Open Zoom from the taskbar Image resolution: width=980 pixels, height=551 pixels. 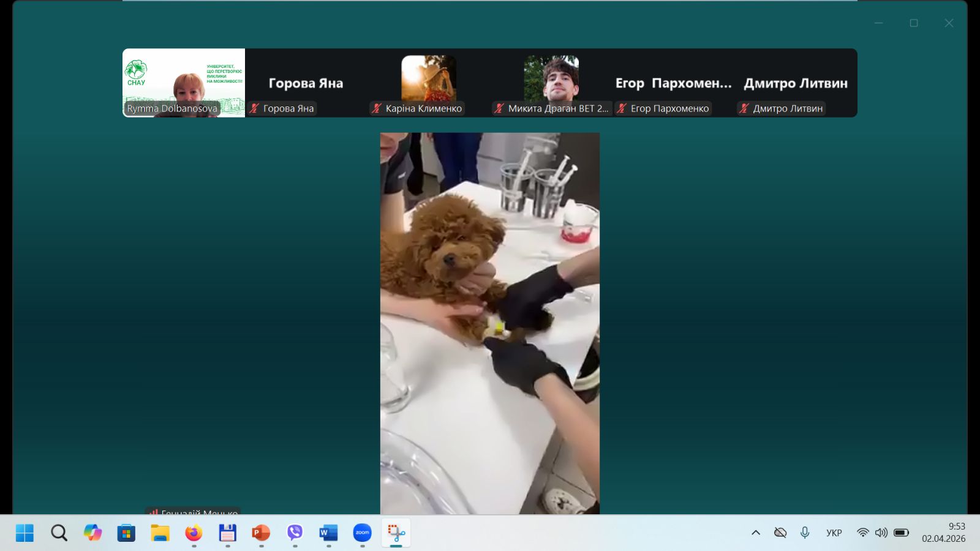pos(362,533)
